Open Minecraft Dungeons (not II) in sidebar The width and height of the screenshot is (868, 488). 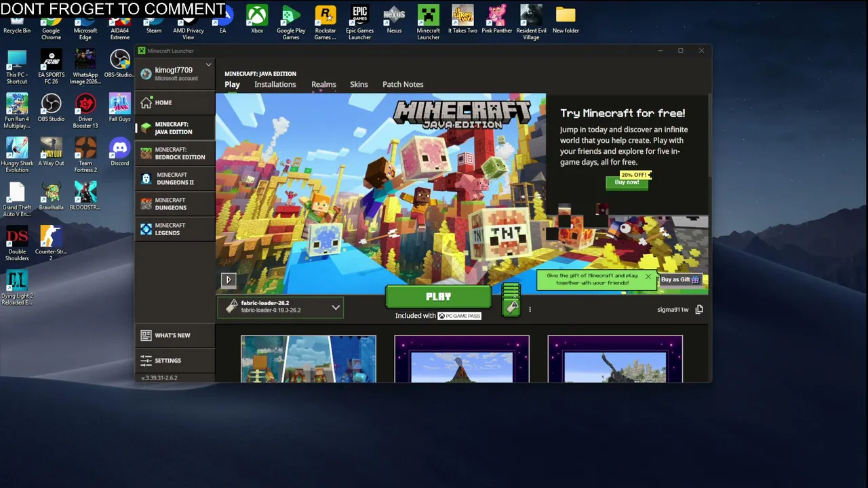point(175,204)
